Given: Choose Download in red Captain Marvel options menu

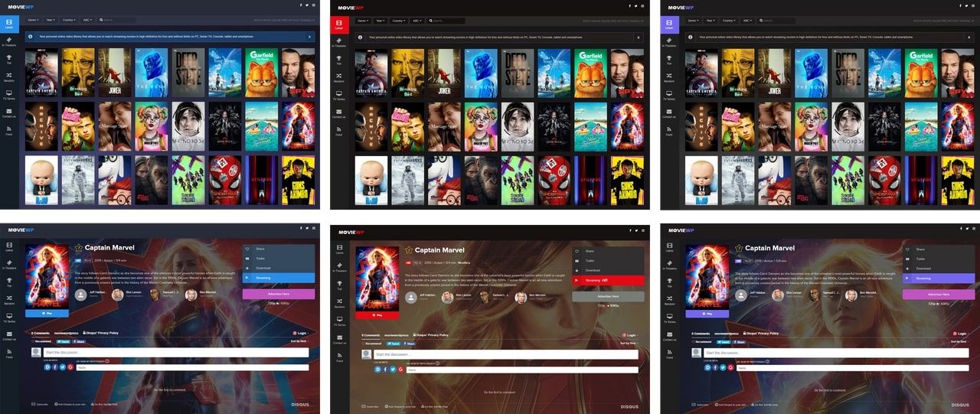Looking at the screenshot, I should [x=609, y=270].
